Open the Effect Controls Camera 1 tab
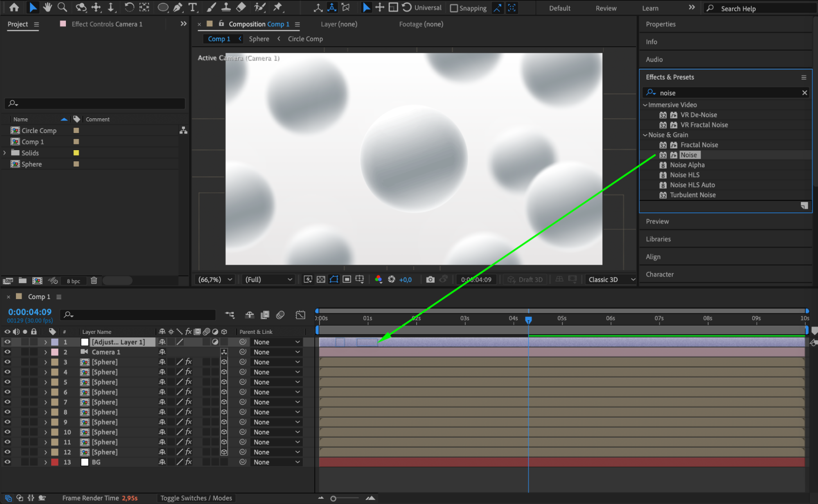Image resolution: width=818 pixels, height=504 pixels. point(107,24)
